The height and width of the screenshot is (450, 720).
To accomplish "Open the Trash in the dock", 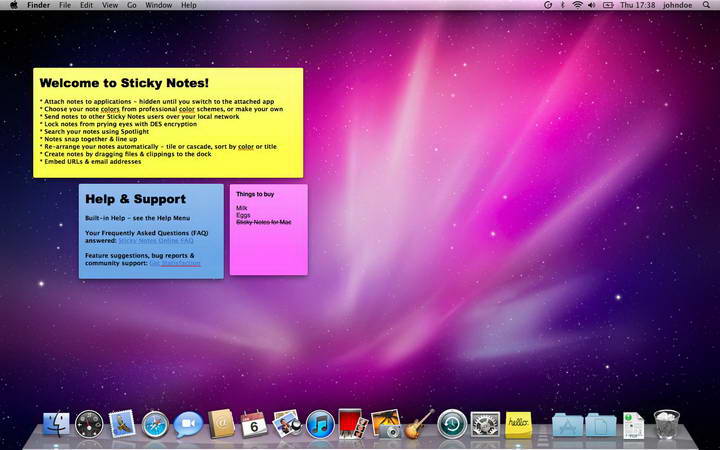I will click(666, 424).
